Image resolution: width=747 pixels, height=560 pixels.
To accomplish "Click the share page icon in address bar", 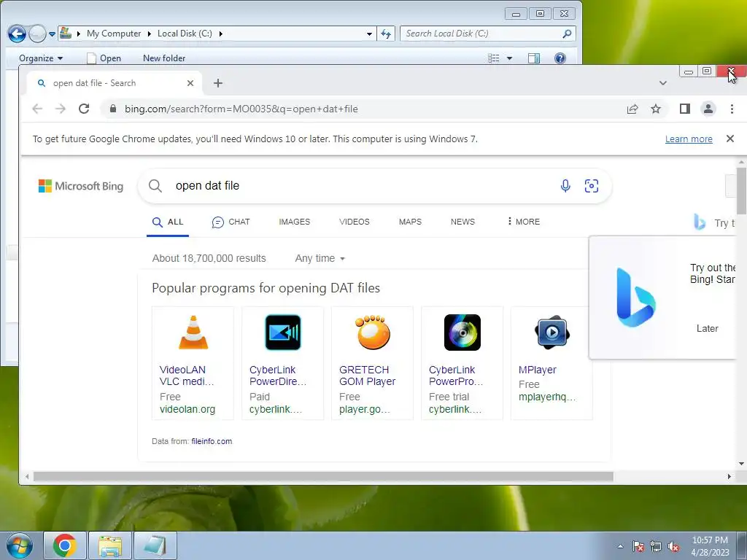I will tap(632, 109).
